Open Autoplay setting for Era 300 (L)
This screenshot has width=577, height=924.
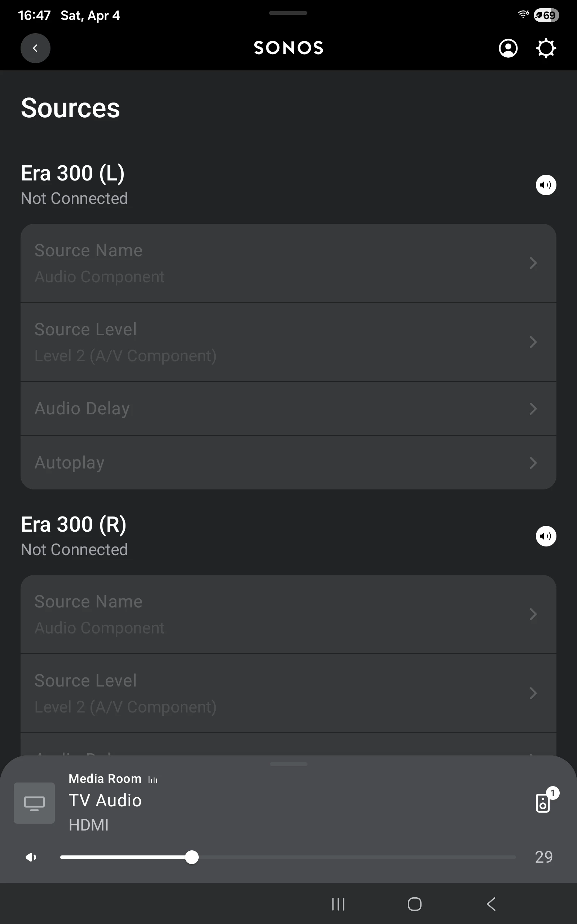tap(288, 463)
